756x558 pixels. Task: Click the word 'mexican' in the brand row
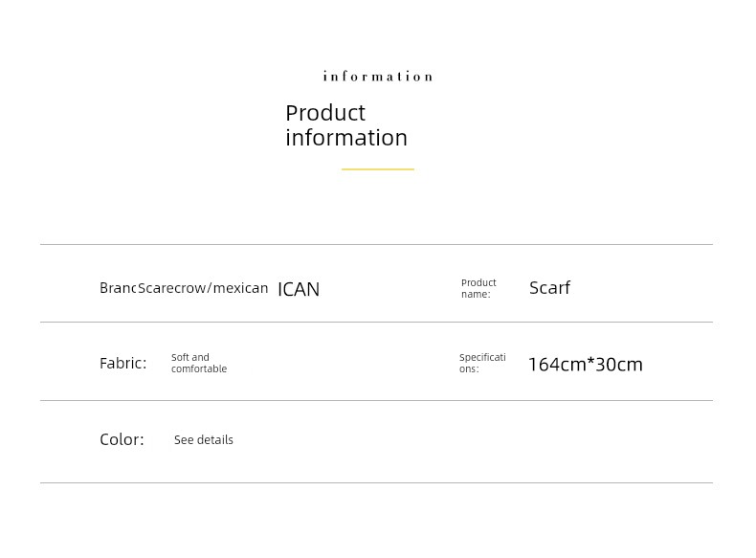click(x=240, y=288)
